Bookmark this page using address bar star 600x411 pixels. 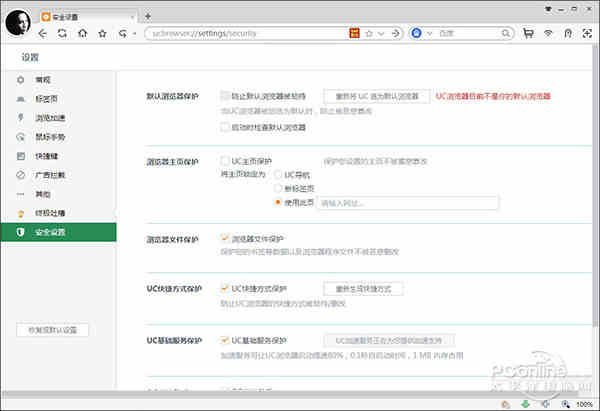pyautogui.click(x=369, y=34)
